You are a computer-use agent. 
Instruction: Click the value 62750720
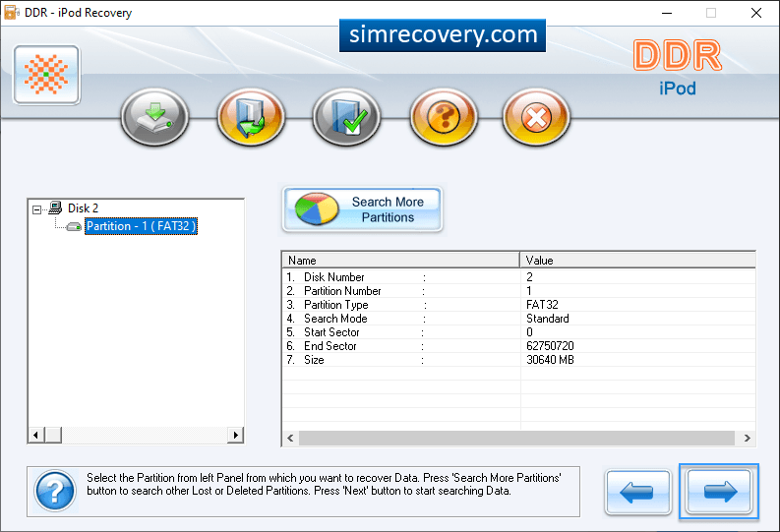550,346
